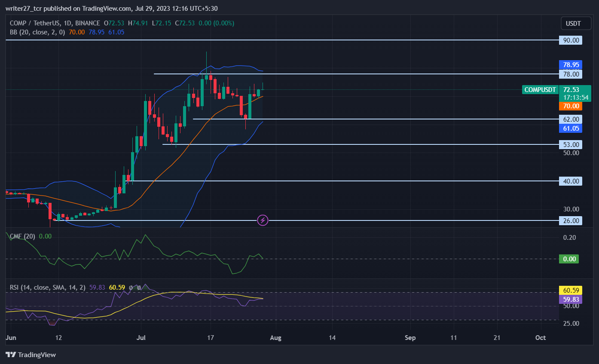
Task: Select the 40.00 horizontal line label
Action: (571, 181)
